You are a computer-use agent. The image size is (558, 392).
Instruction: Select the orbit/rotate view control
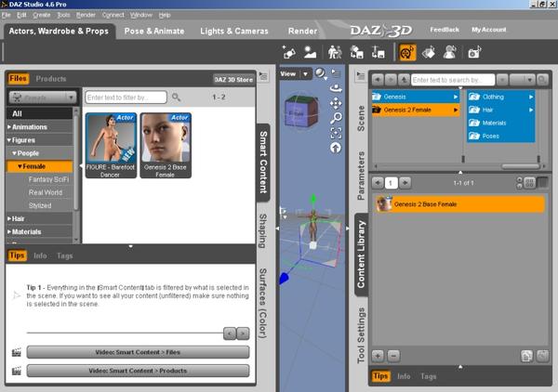[x=336, y=88]
